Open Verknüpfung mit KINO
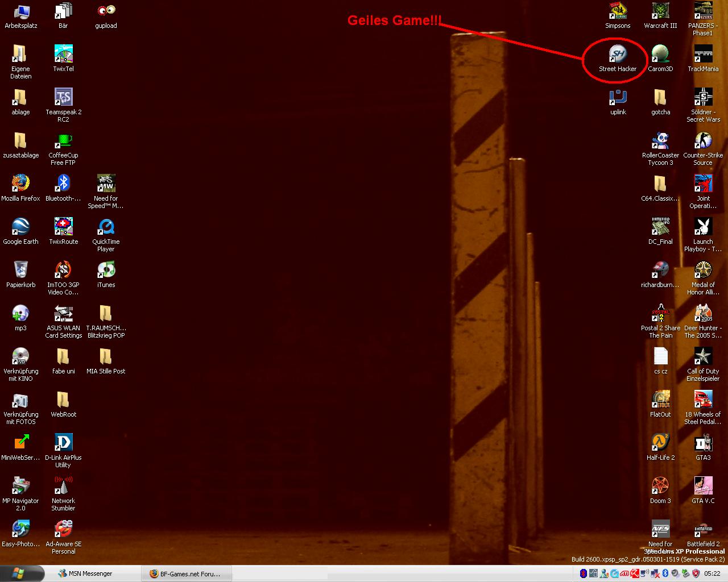Image resolution: width=728 pixels, height=582 pixels. [x=20, y=364]
